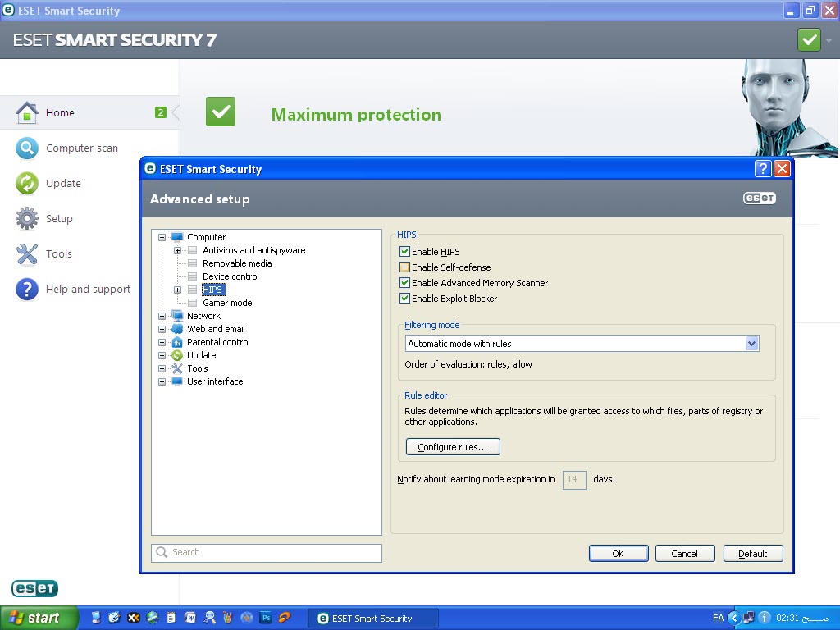Image resolution: width=840 pixels, height=630 pixels.
Task: Select the User interface tree icon
Action: coord(177,381)
